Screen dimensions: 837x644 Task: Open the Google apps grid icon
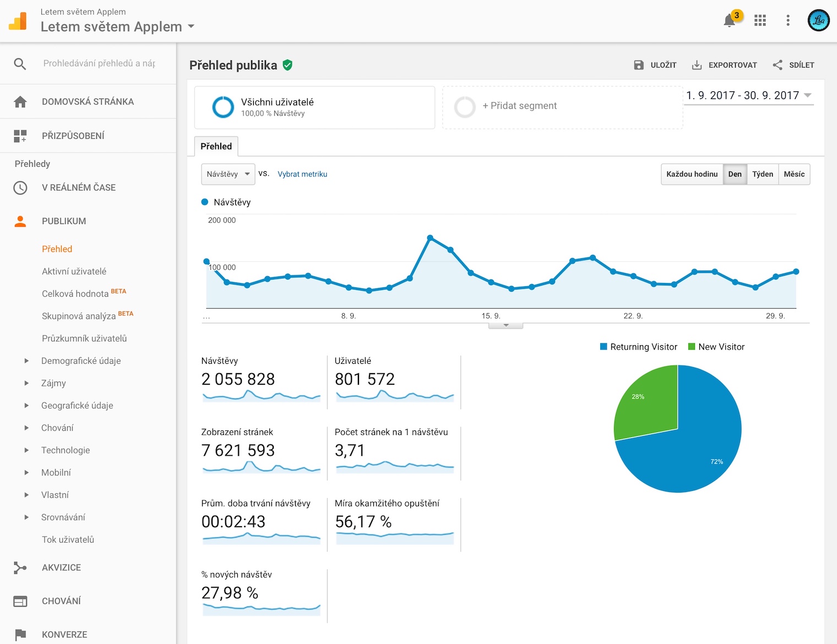click(x=760, y=20)
